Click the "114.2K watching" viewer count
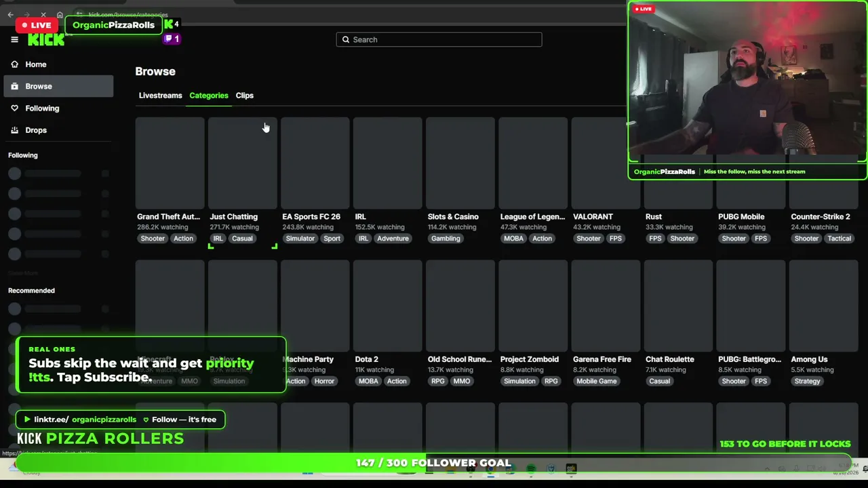The image size is (868, 488). pyautogui.click(x=452, y=228)
